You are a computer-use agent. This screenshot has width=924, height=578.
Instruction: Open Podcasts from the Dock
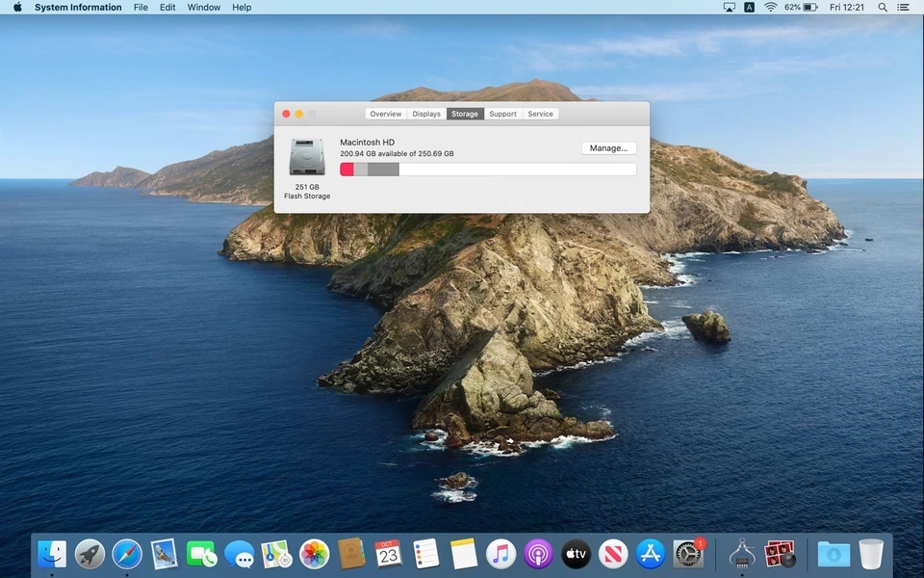click(538, 555)
